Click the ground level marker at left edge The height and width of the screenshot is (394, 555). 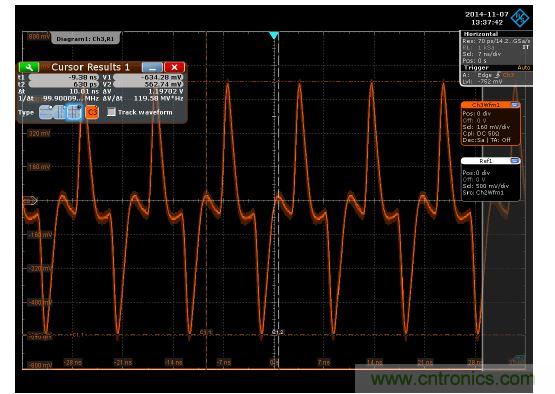30,201
